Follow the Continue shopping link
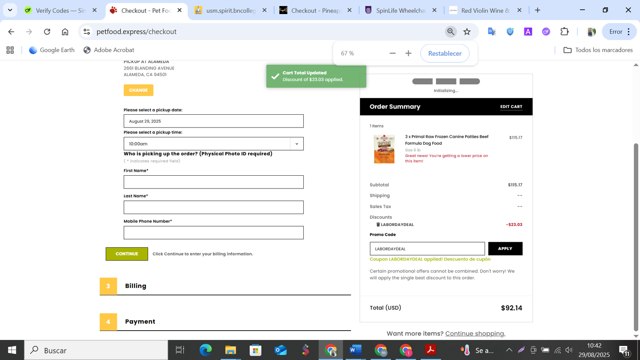This screenshot has width=640, height=360. [475, 333]
